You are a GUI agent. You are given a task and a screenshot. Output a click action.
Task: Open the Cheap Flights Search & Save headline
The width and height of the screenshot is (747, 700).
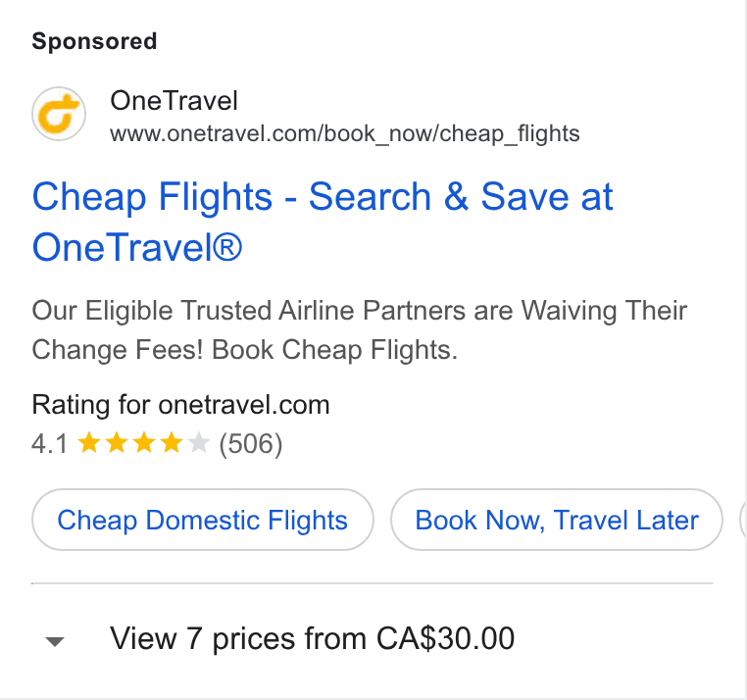[x=323, y=222]
